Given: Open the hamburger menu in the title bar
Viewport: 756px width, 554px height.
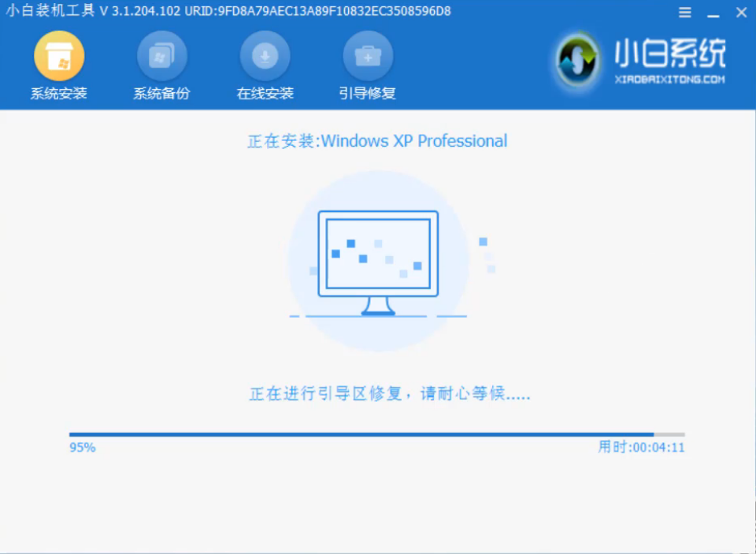Looking at the screenshot, I should pyautogui.click(x=684, y=12).
